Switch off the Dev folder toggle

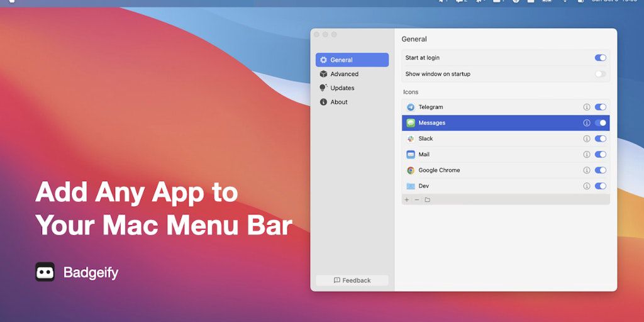pos(601,186)
